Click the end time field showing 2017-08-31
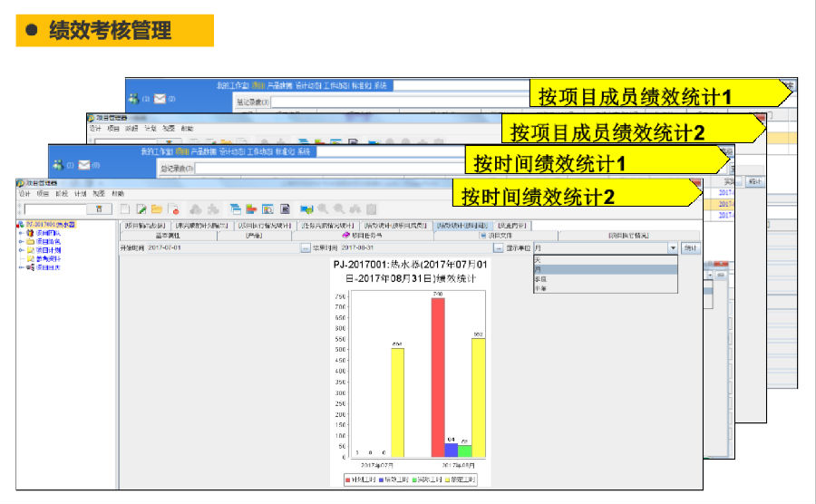This screenshot has width=816, height=504. [417, 248]
